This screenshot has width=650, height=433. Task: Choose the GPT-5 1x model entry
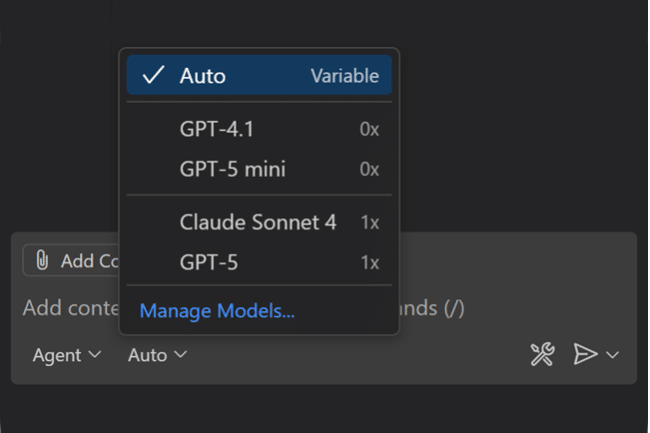(259, 262)
